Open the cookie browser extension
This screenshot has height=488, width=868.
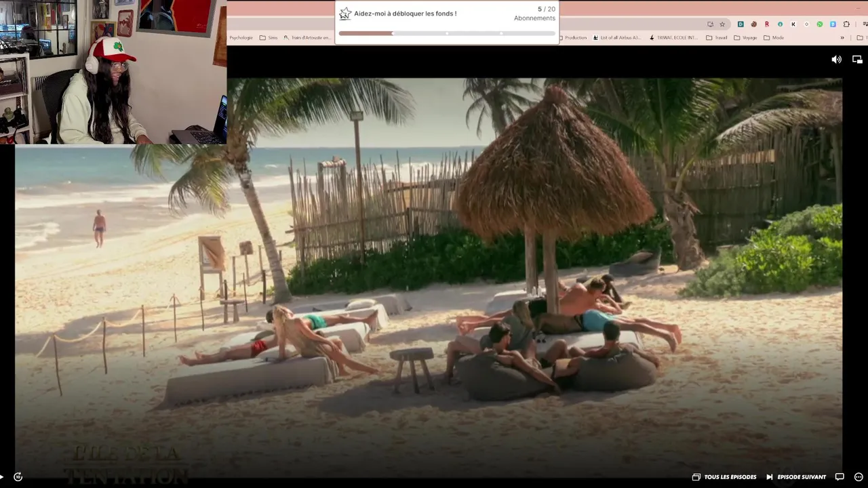pos(753,24)
